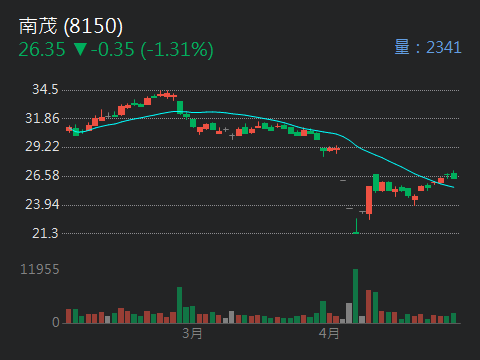Image resolution: width=480 pixels, height=360 pixels.
Task: Click the price change -0.35 (-1.31%)
Action: [x=152, y=50]
